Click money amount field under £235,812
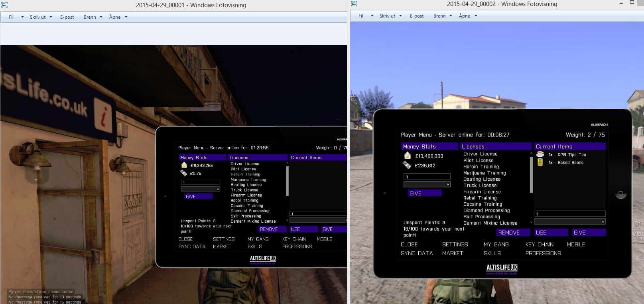The image size is (644, 304). (427, 176)
